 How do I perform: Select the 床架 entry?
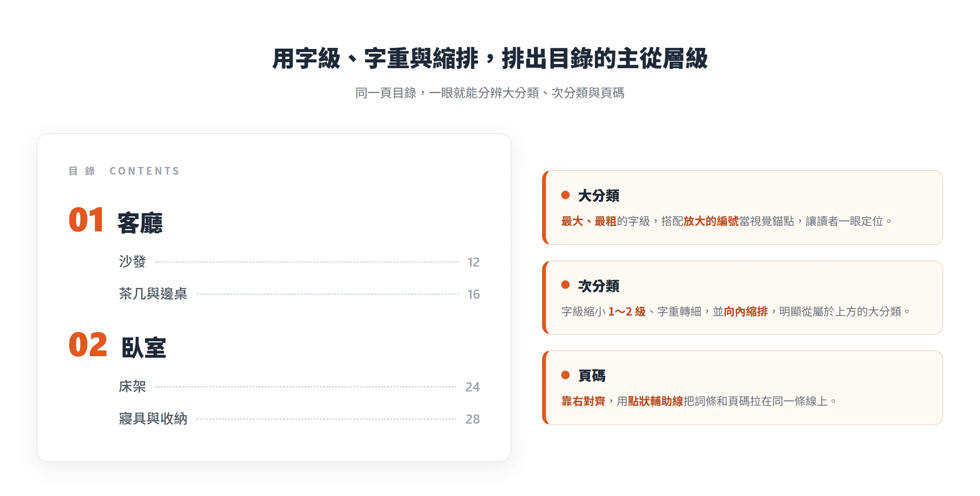(132, 386)
